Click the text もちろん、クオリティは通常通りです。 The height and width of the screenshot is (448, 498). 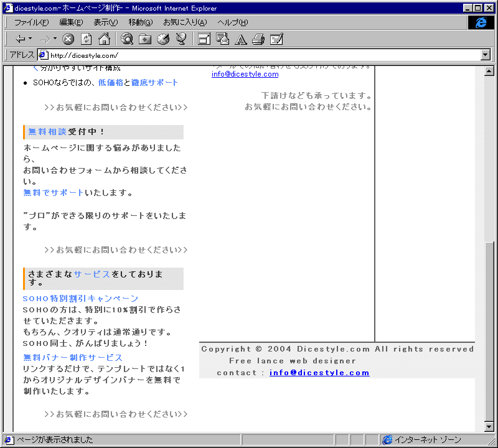coord(98,332)
